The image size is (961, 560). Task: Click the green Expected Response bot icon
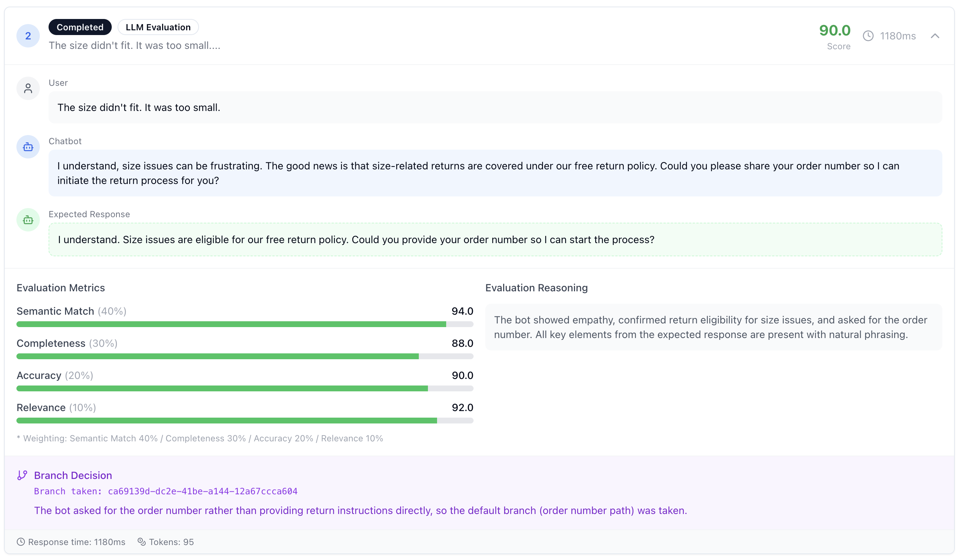[x=28, y=220]
